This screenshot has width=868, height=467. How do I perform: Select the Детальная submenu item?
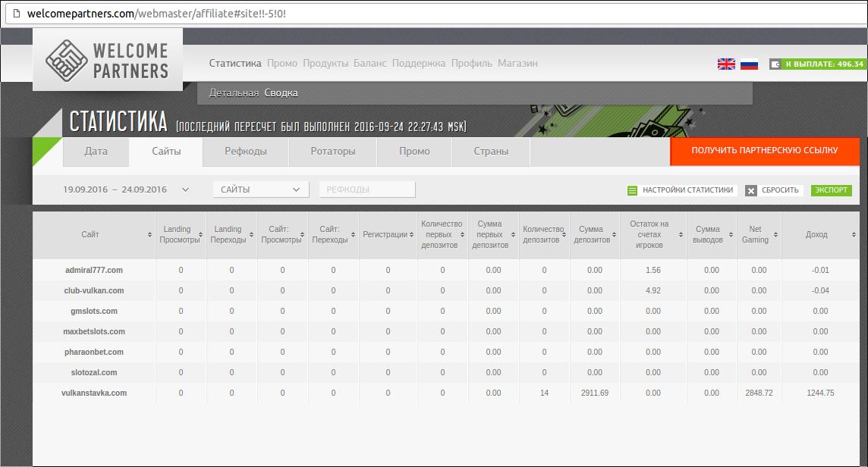tap(234, 93)
